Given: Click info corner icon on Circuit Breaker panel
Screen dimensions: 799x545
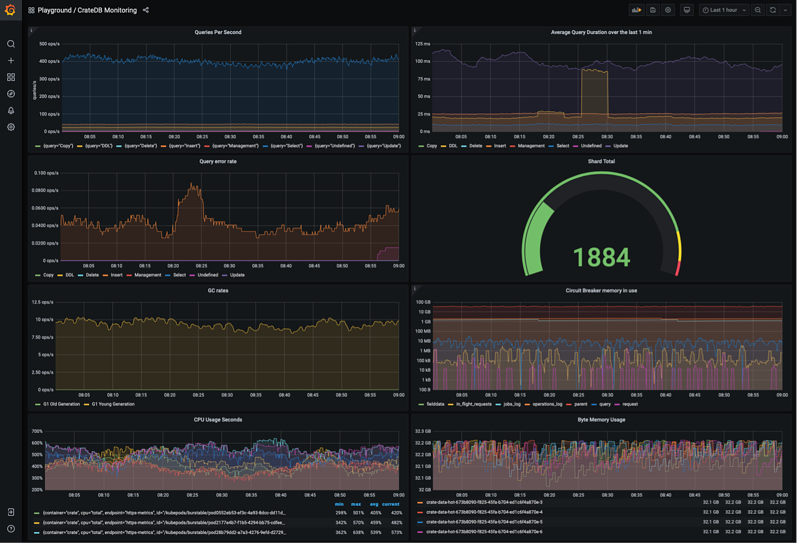Looking at the screenshot, I should [x=414, y=289].
